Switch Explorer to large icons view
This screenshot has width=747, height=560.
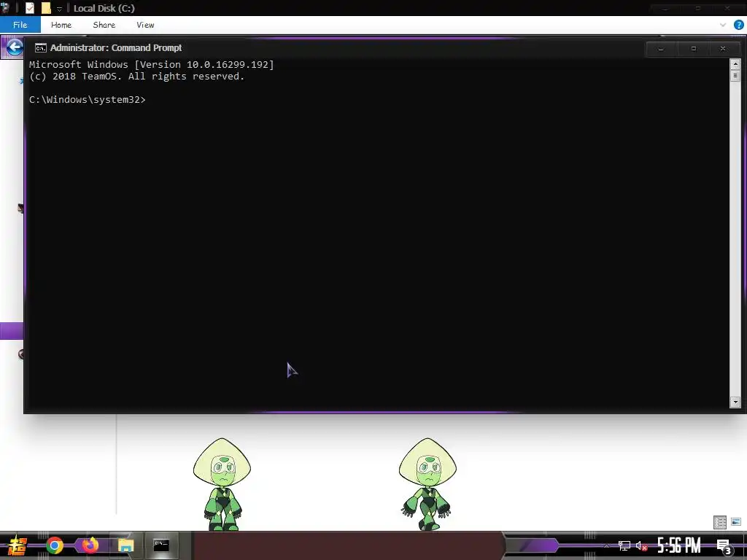click(736, 522)
